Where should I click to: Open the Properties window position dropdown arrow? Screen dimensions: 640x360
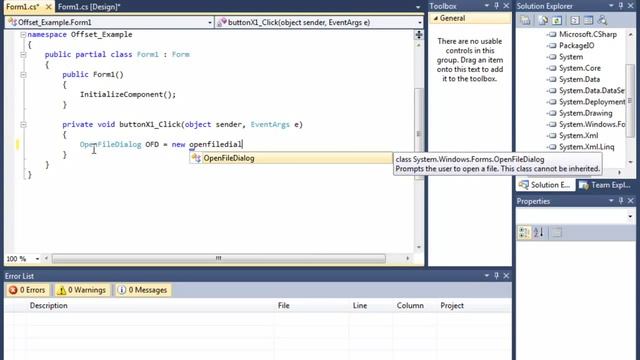click(x=611, y=201)
